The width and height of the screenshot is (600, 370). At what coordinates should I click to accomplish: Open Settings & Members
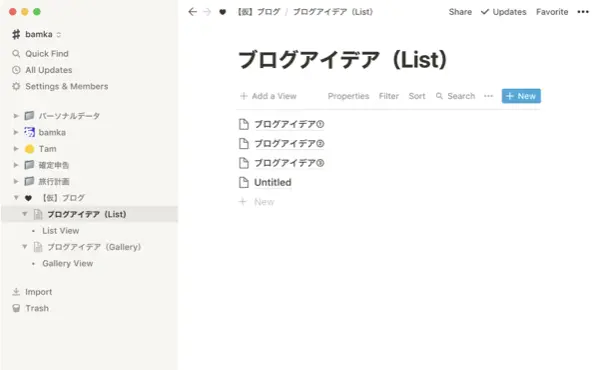(67, 86)
